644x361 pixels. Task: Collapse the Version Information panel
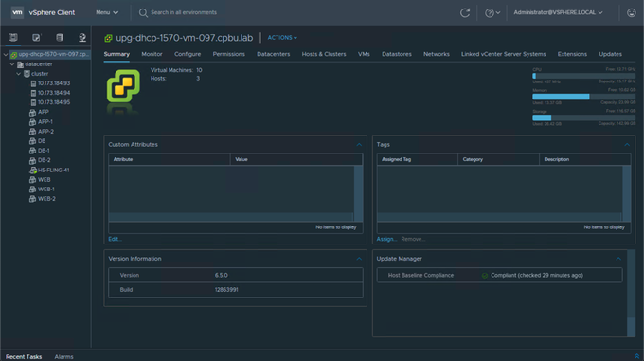(359, 259)
